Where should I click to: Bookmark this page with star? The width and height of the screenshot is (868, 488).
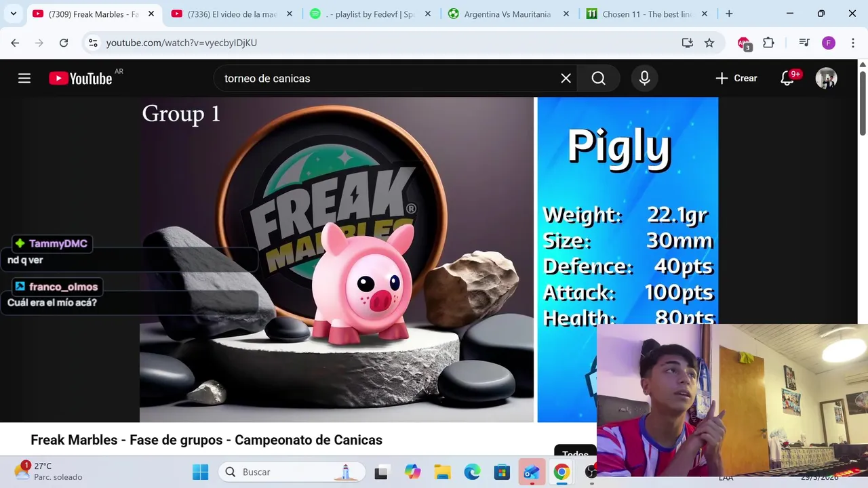(709, 43)
